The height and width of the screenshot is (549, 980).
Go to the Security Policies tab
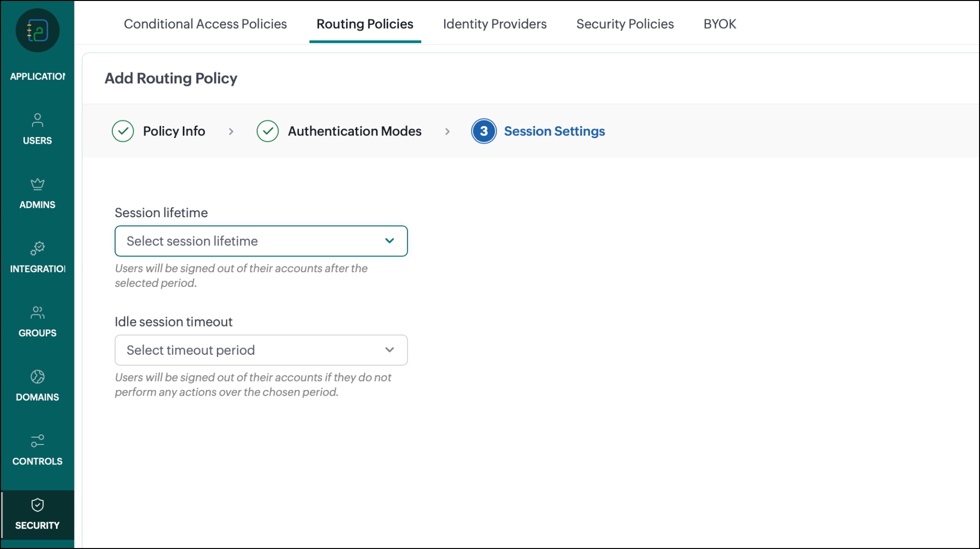625,24
